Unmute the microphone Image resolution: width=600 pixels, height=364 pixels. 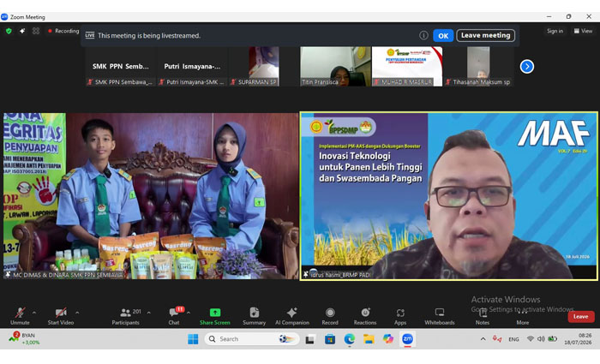pos(20,316)
